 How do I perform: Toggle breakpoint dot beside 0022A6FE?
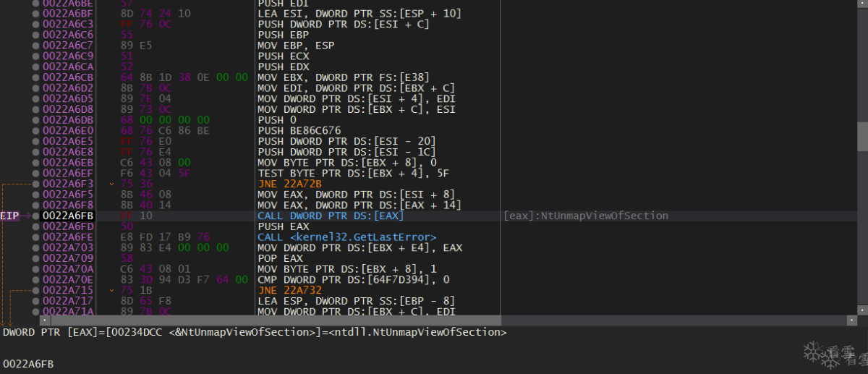pyautogui.click(x=36, y=237)
